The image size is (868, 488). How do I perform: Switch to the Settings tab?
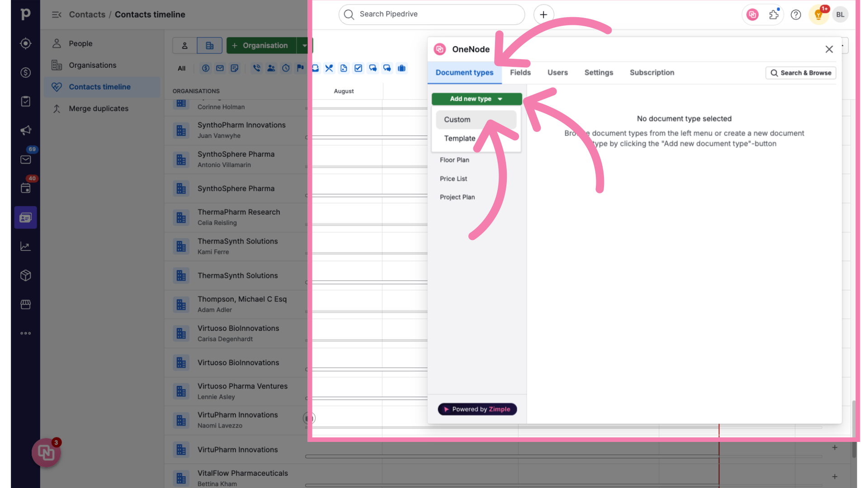click(599, 73)
